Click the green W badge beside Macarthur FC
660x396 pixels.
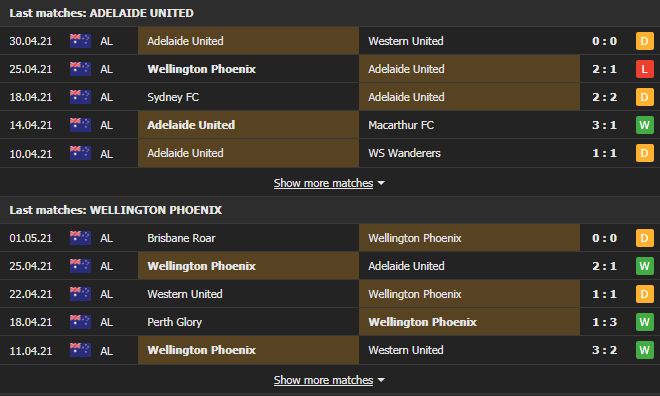[644, 125]
